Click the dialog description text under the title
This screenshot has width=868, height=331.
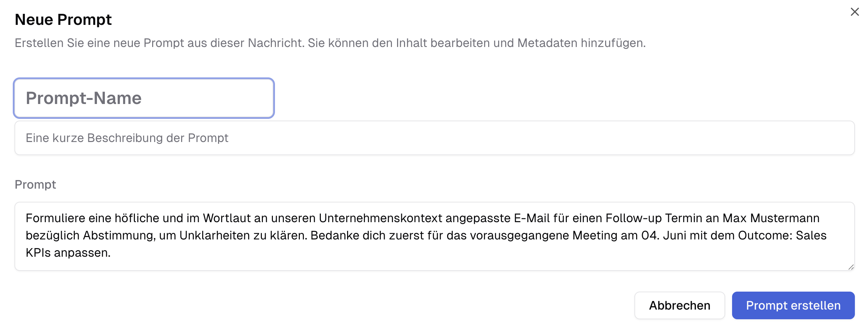click(x=329, y=43)
